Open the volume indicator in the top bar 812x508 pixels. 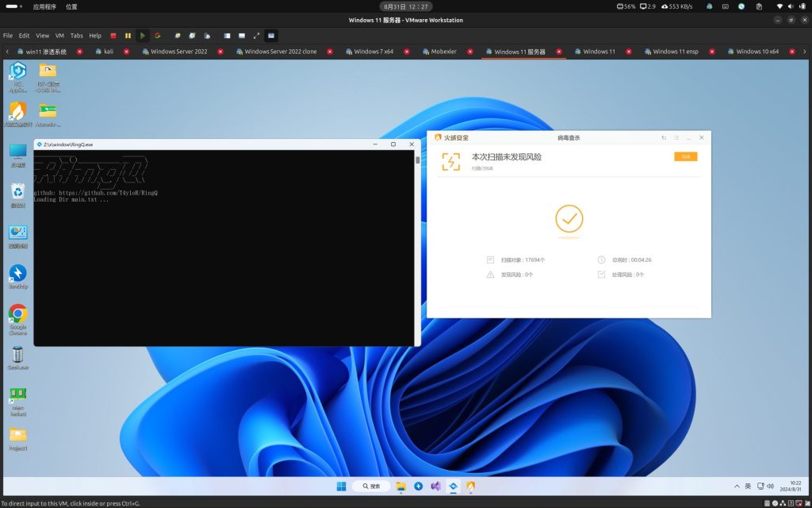pyautogui.click(x=791, y=6)
